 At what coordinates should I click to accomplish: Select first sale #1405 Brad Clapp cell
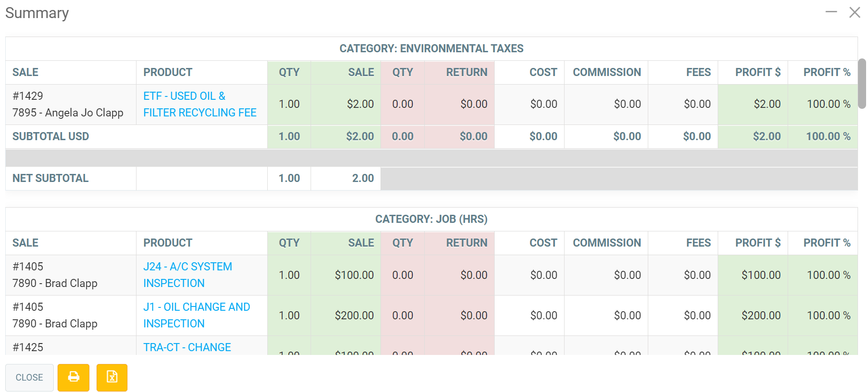point(55,275)
